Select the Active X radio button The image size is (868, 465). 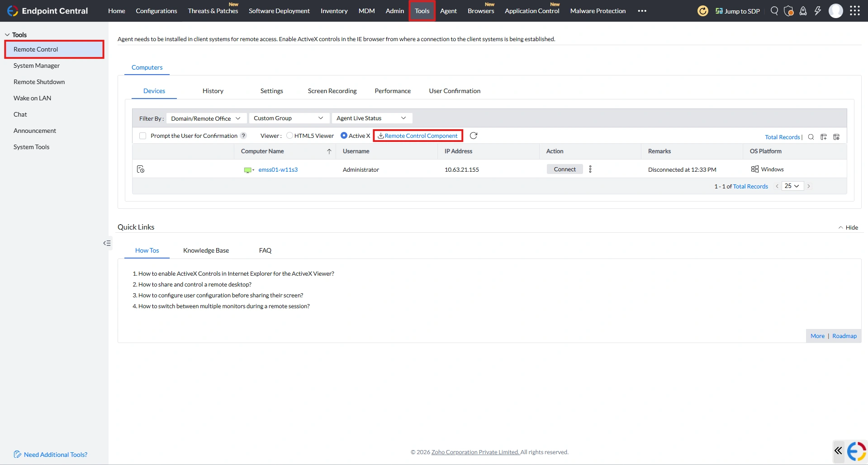pyautogui.click(x=344, y=136)
